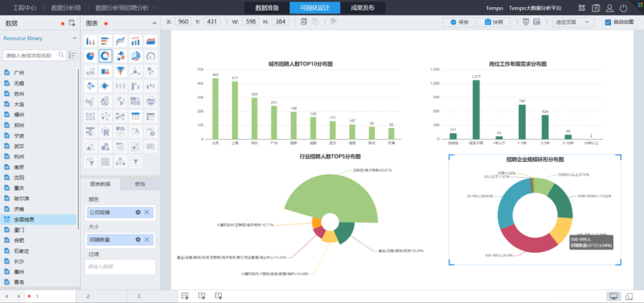Viewport: 644px width, 303px height.
Task: Collapse the 图表 panel
Action: pyautogui.click(x=155, y=23)
